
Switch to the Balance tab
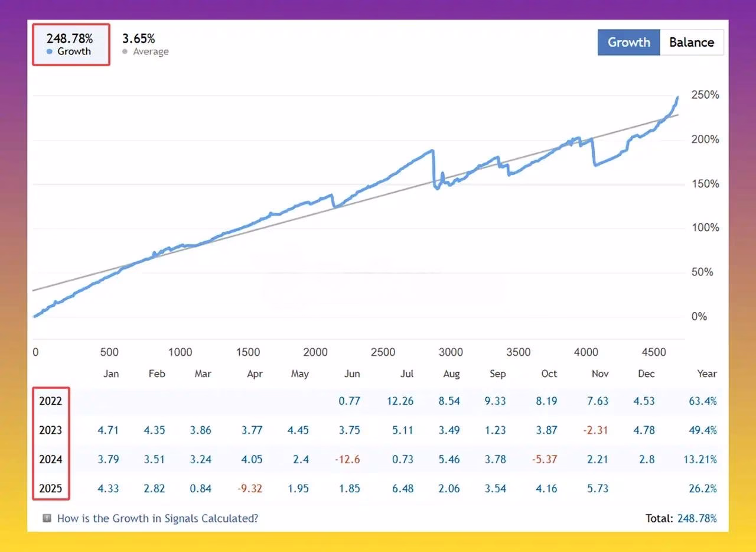(x=692, y=43)
